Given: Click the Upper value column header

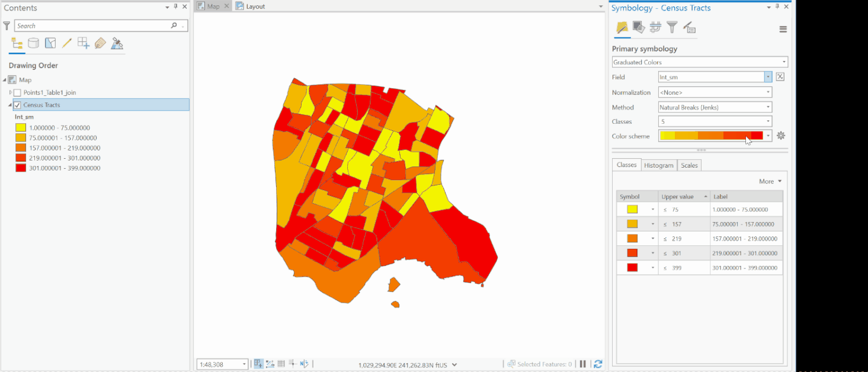Looking at the screenshot, I should pos(684,197).
